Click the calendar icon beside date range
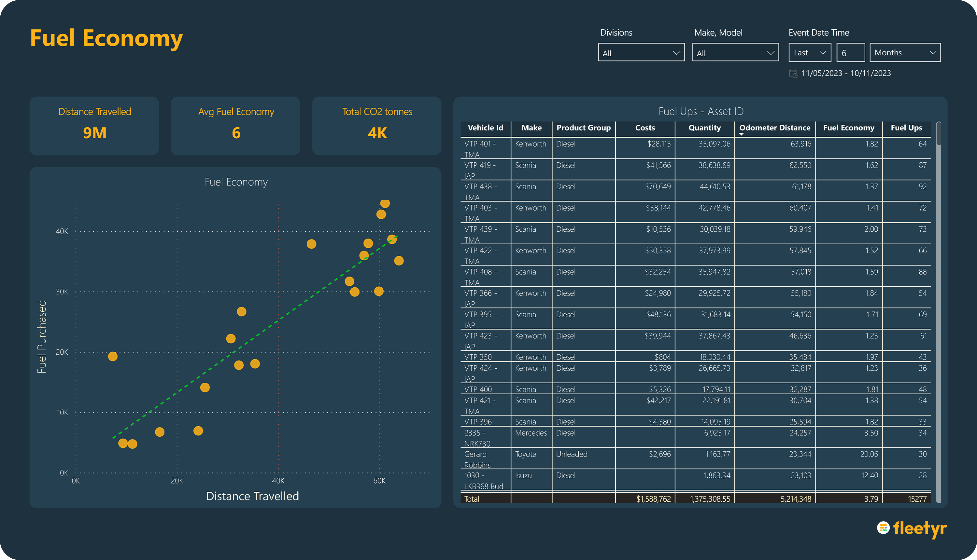The image size is (977, 560). pos(793,73)
